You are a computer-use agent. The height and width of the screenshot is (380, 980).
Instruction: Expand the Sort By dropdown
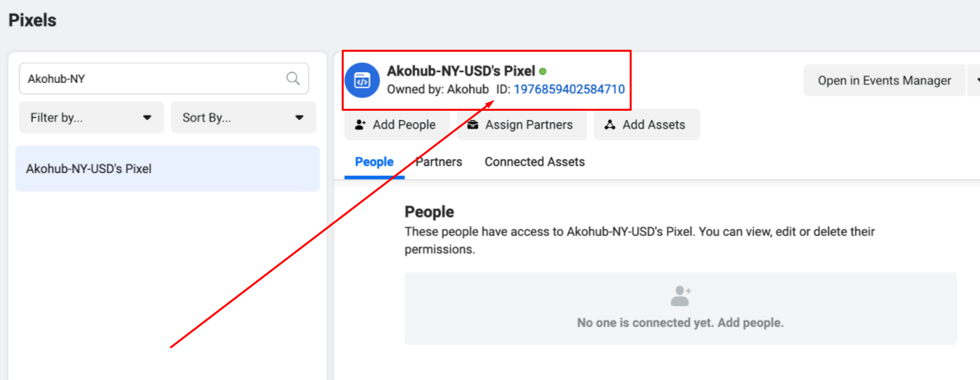tap(243, 117)
